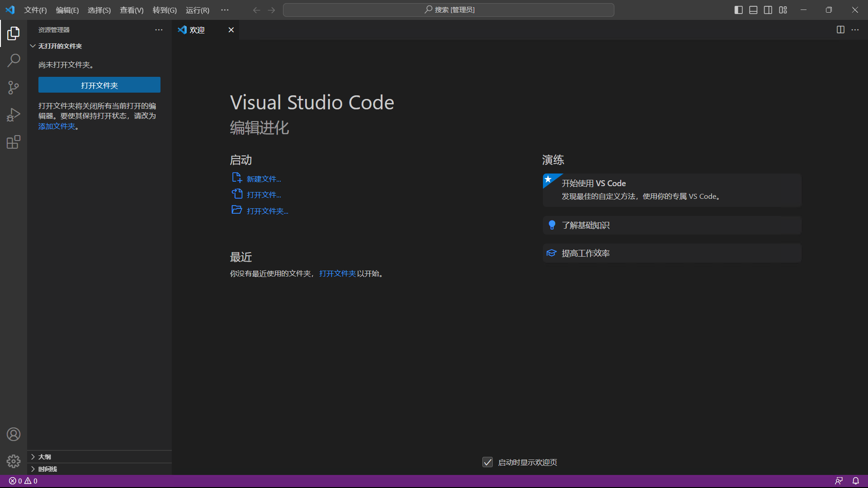This screenshot has width=868, height=488.
Task: Open editor More Actions ellipsis
Action: (x=855, y=30)
